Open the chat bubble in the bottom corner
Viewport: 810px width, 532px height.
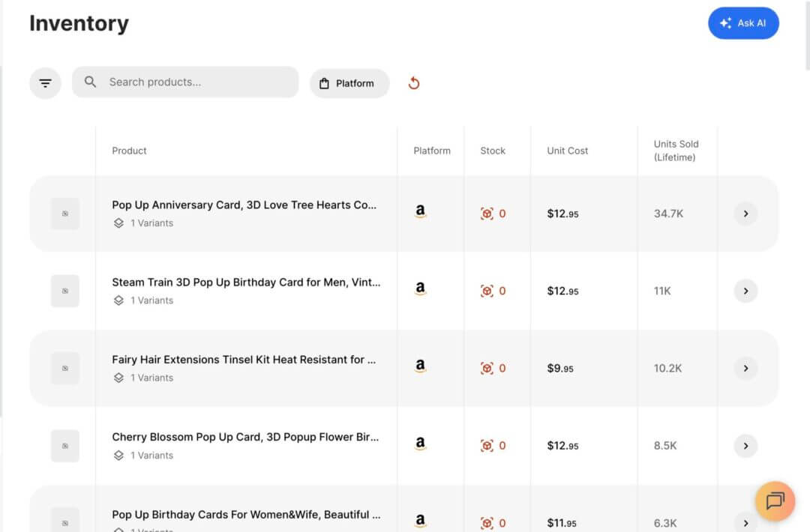[x=775, y=501]
